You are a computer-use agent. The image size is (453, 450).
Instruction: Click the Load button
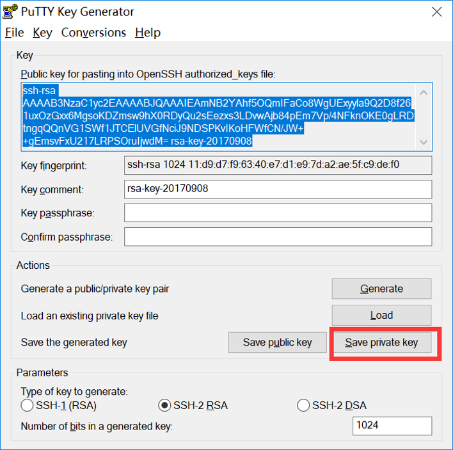coord(382,315)
